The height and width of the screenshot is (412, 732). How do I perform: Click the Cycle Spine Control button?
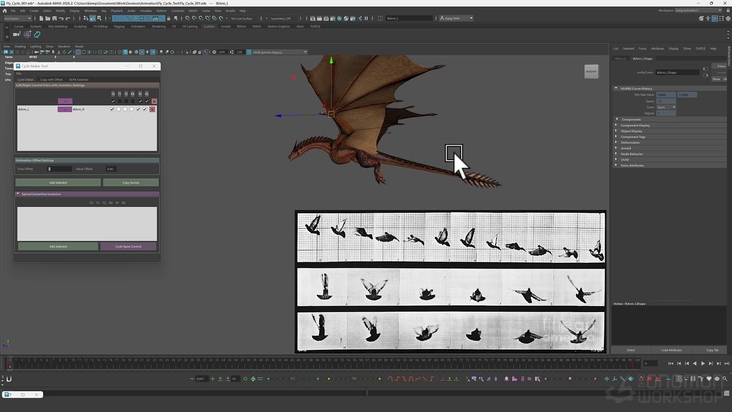point(128,246)
